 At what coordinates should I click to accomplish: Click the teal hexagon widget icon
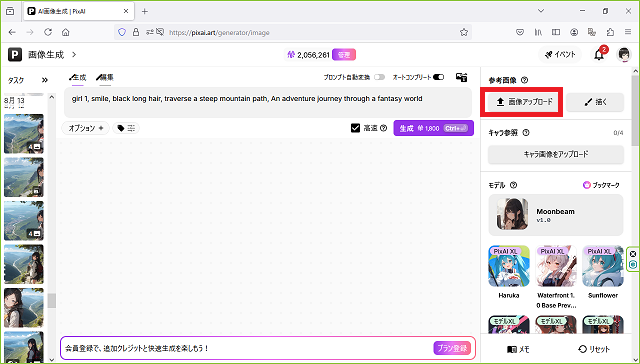pos(633,264)
